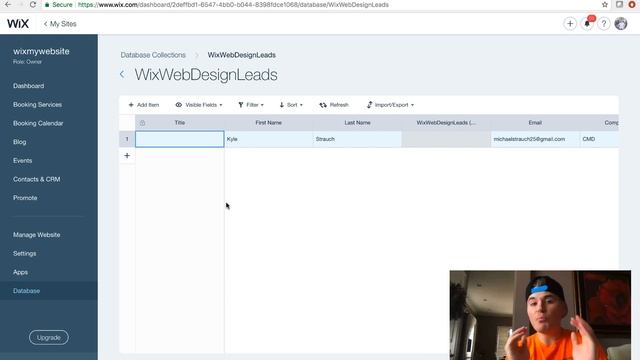
Task: Open Dashboard in the sidebar
Action: [29, 86]
